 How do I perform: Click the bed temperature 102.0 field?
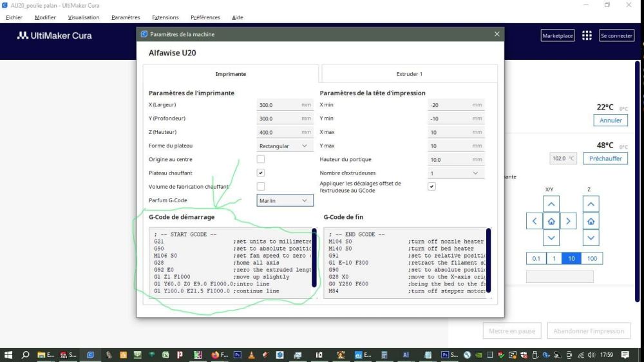563,158
